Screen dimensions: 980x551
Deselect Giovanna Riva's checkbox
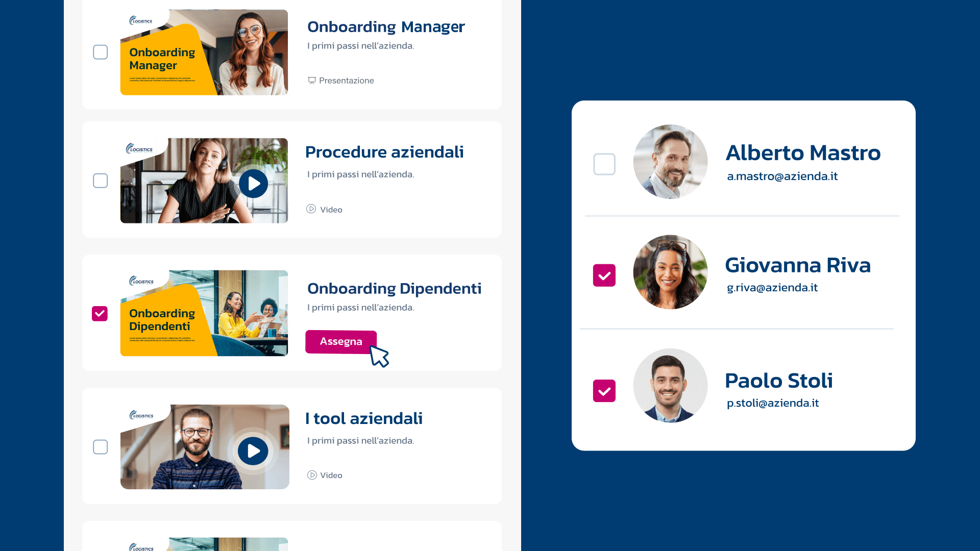604,275
